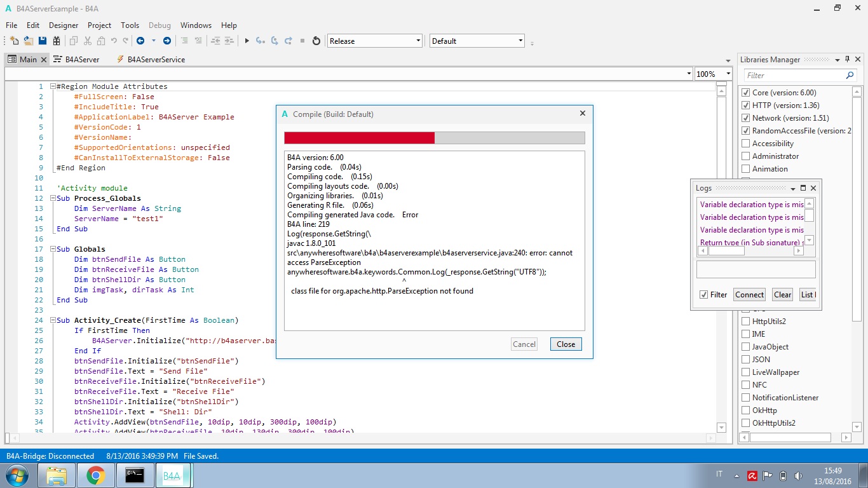Click the Increase indent toolbar icon

229,41
